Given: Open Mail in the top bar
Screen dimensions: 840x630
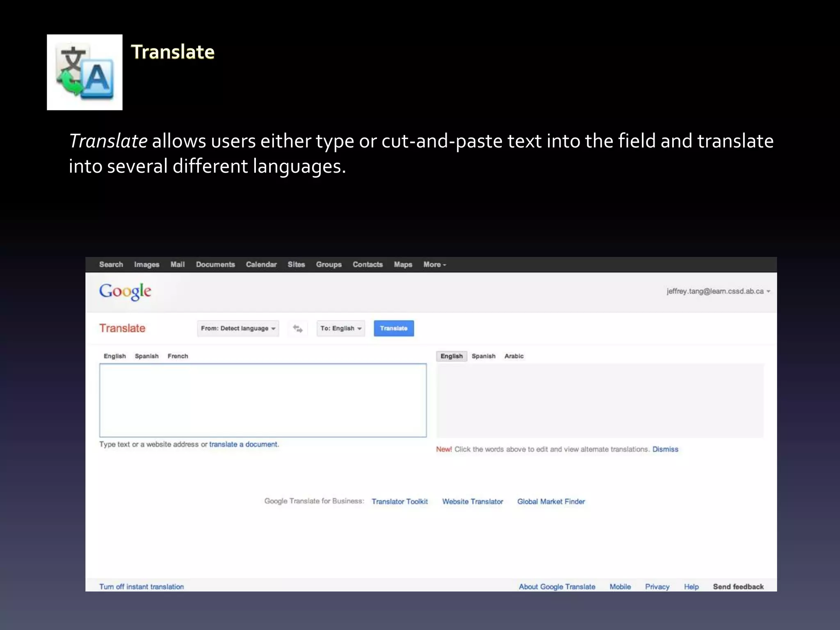Looking at the screenshot, I should point(178,265).
